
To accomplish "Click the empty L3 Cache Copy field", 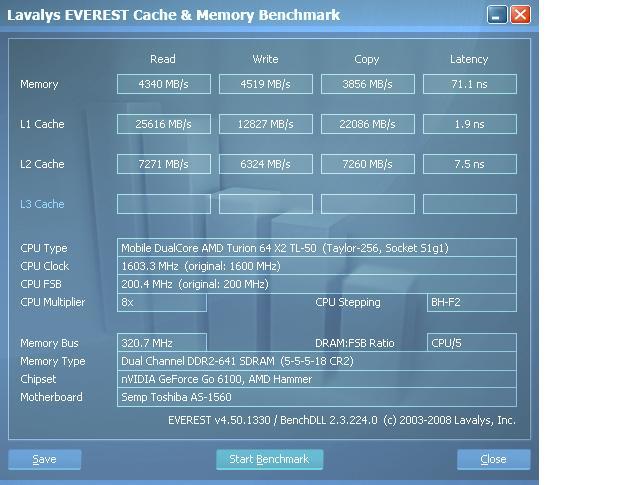I will 368,204.
